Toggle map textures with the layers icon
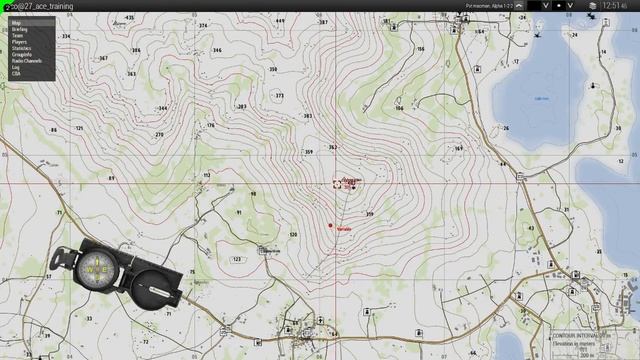Image resolution: width=640 pixels, height=360 pixels. [593, 6]
